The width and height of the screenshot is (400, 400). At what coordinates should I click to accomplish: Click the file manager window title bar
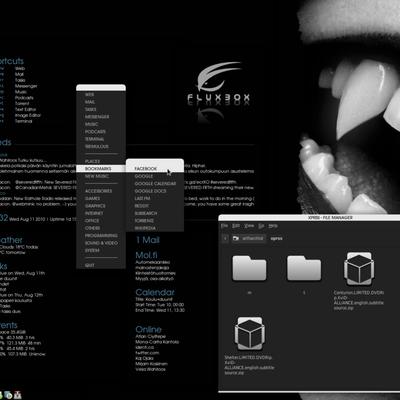click(x=309, y=218)
